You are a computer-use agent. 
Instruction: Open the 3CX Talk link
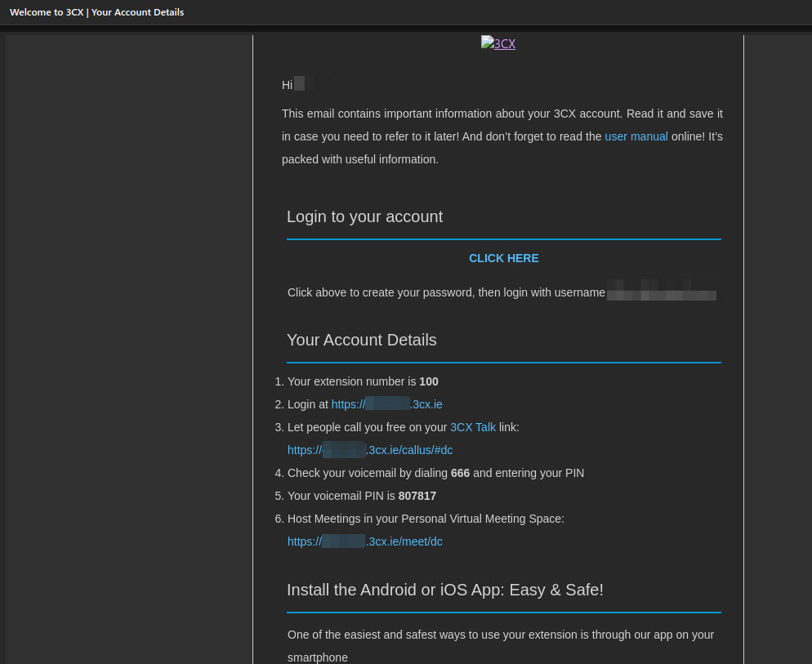[472, 427]
